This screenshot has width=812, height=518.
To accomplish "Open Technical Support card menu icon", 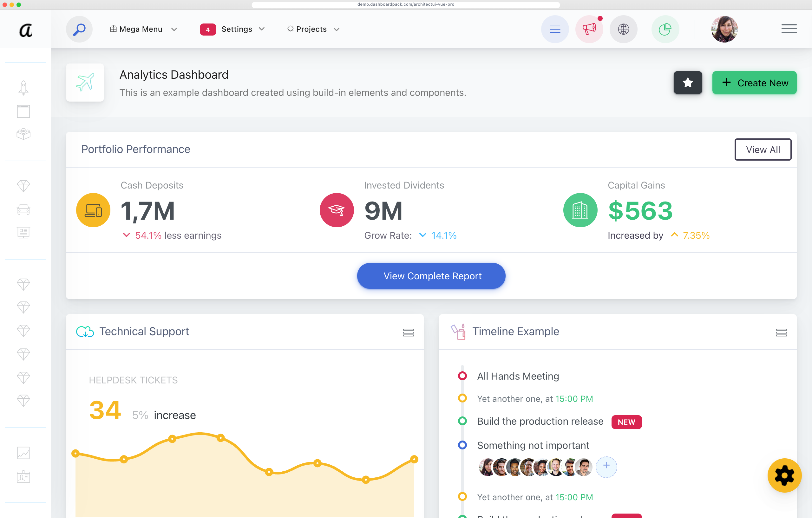I will (x=408, y=332).
